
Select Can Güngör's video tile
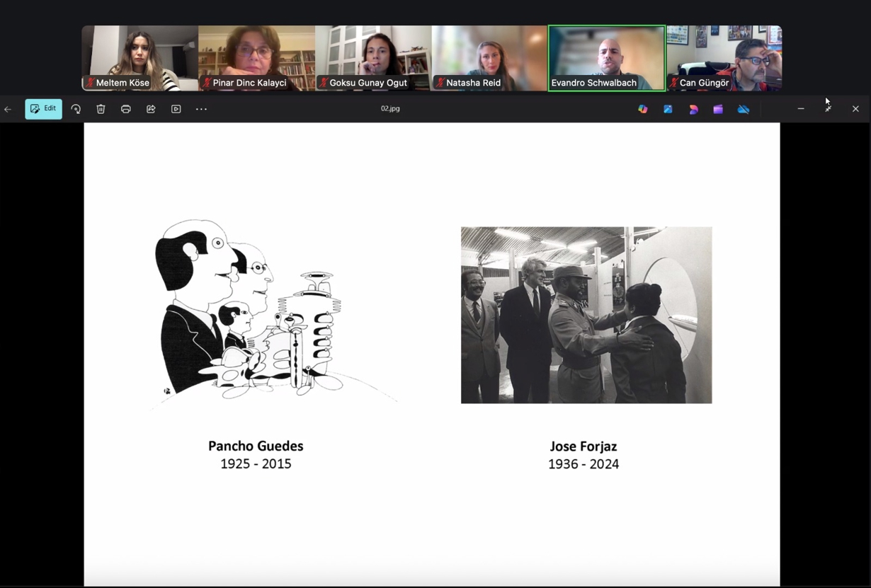tap(724, 58)
